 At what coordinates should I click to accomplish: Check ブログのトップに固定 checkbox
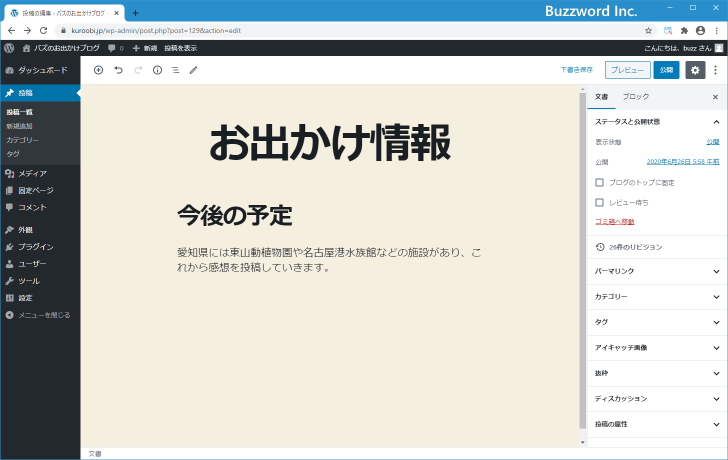click(599, 182)
